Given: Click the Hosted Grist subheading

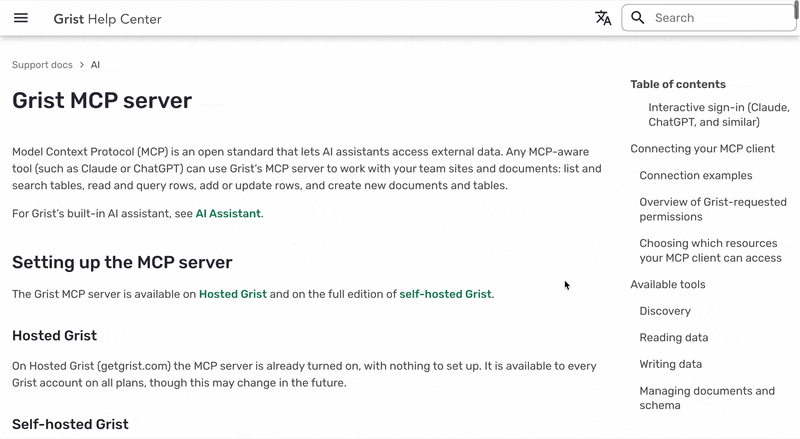Looking at the screenshot, I should click(55, 335).
